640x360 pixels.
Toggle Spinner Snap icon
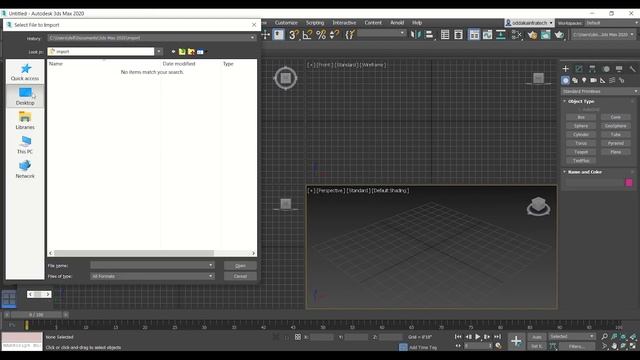click(334, 35)
